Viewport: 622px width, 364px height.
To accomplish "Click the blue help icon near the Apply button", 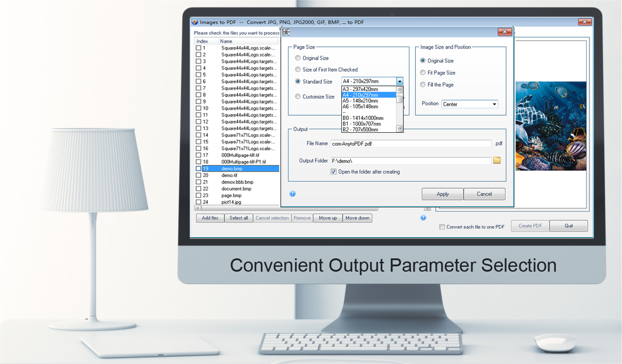I will 292,193.
